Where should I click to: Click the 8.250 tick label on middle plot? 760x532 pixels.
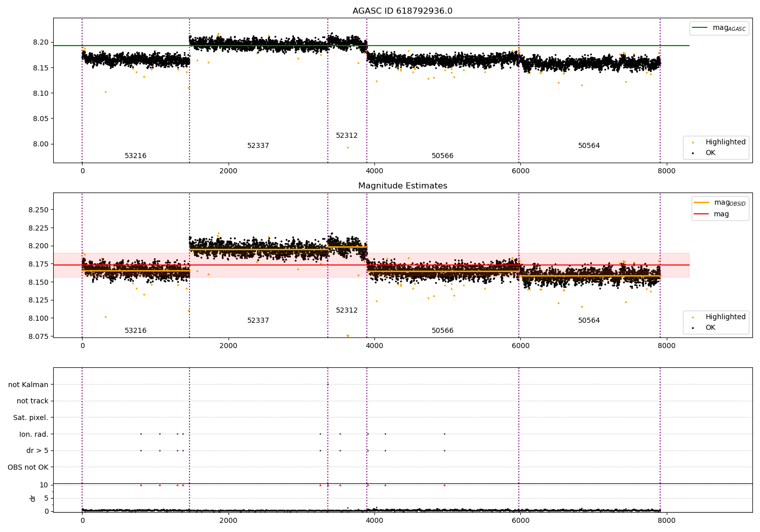39,210
